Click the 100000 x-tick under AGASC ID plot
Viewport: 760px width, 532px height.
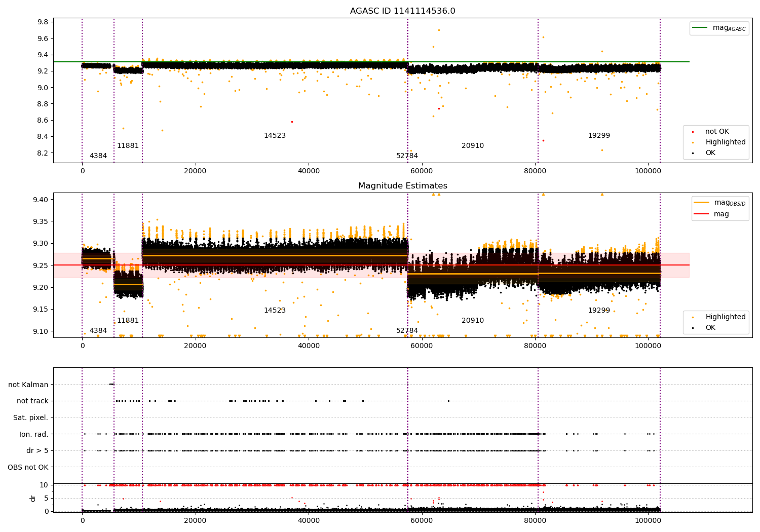(x=648, y=171)
